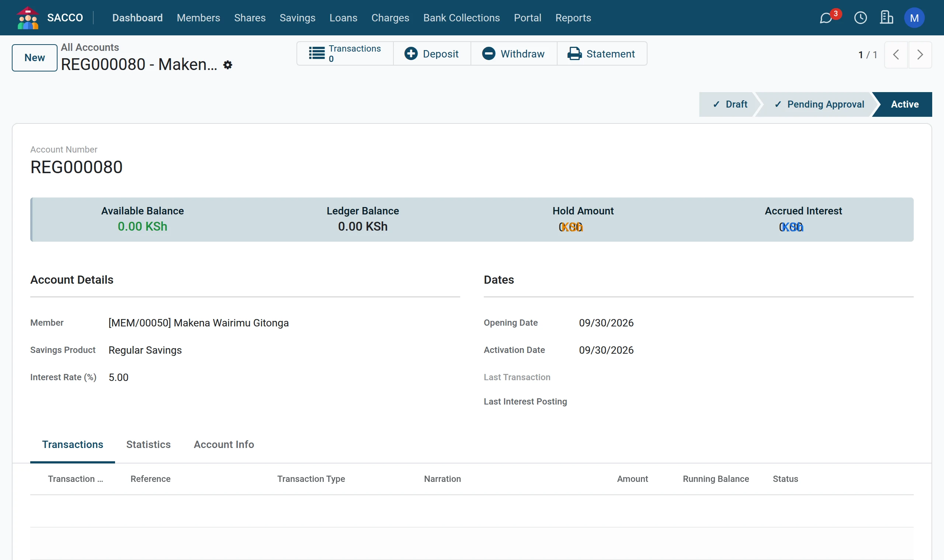The height and width of the screenshot is (560, 944).
Task: Open the Charges menu
Action: (390, 18)
